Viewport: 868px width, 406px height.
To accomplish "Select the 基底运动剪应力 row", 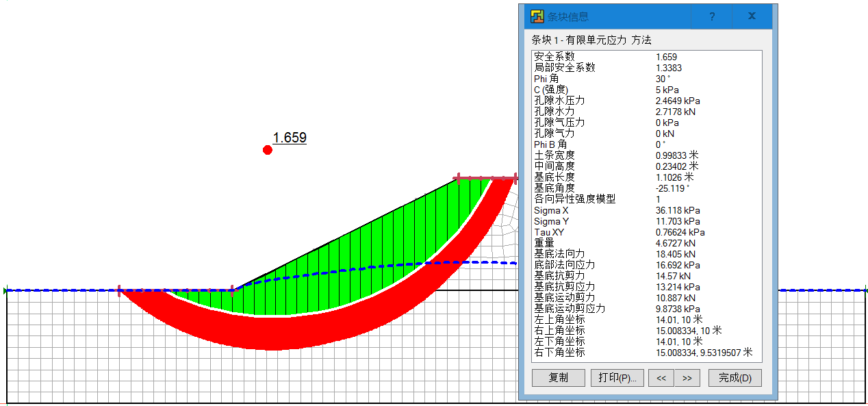I will (646, 309).
